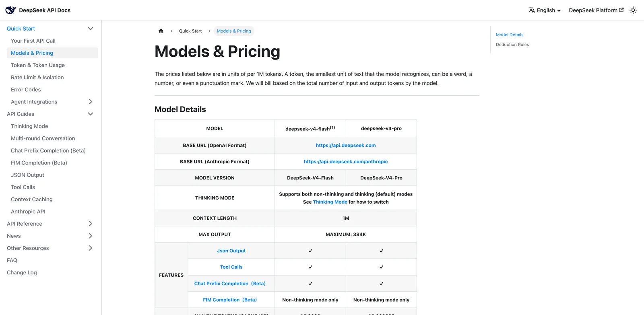
Task: Open JSON Output sidebar item
Action: point(27,175)
